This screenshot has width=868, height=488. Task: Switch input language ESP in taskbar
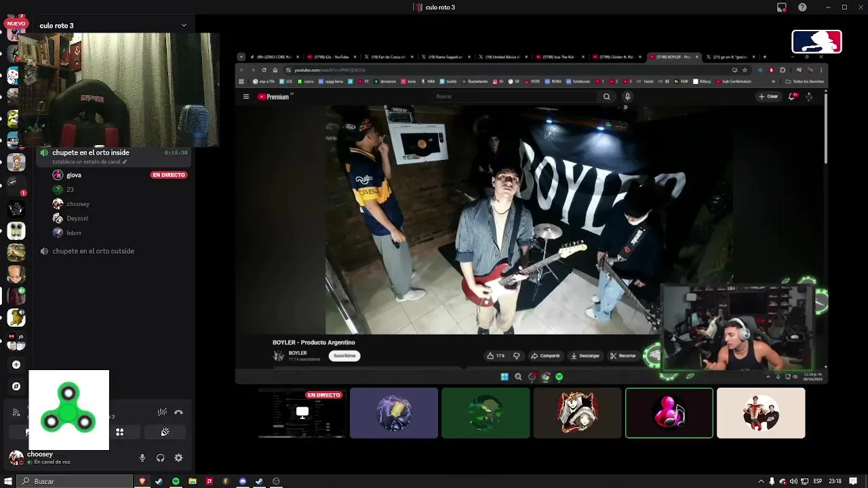(818, 481)
